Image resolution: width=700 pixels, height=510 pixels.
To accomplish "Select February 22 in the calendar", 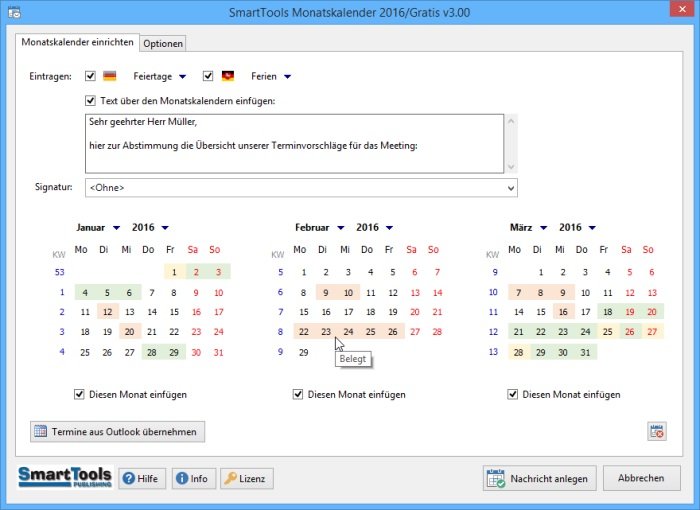I will coord(304,332).
